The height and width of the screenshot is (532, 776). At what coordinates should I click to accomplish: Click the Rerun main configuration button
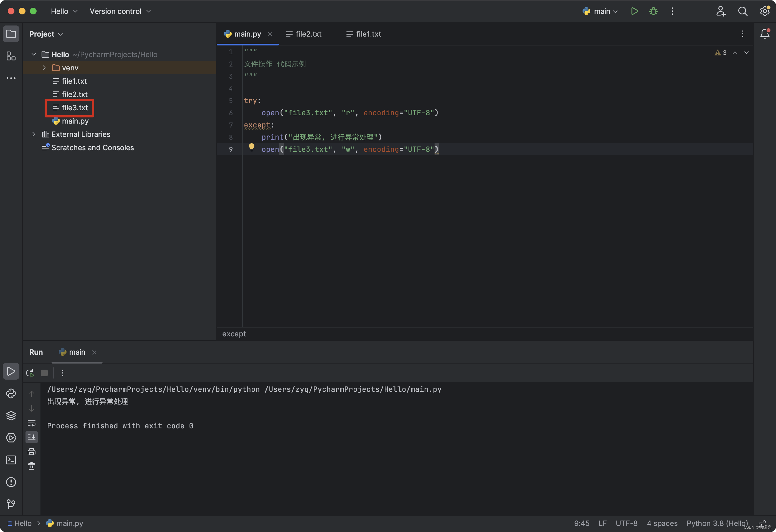[30, 372]
